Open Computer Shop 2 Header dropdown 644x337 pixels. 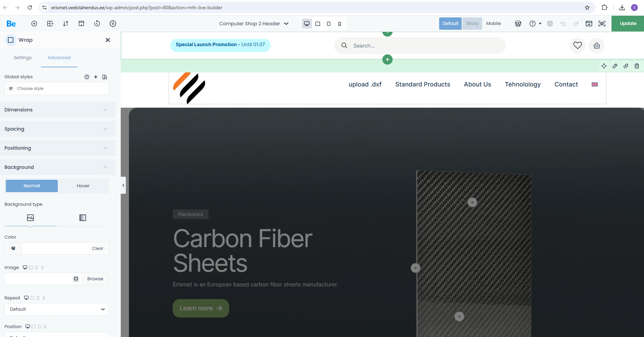(x=254, y=24)
